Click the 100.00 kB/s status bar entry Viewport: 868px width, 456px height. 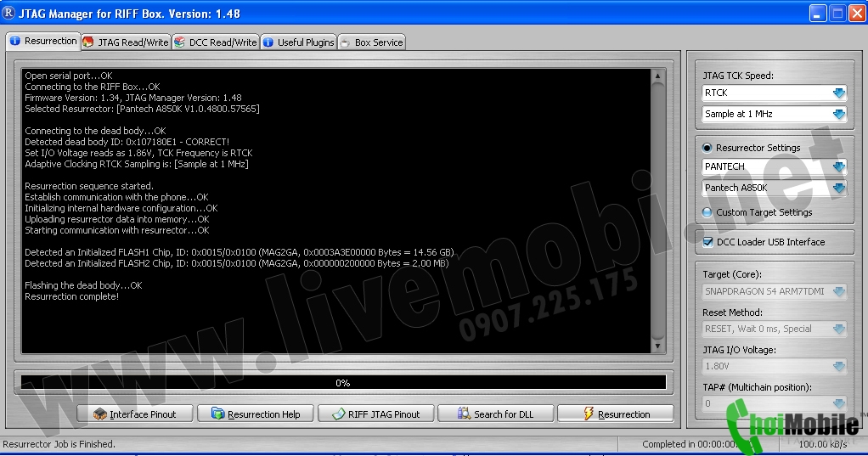click(x=823, y=444)
